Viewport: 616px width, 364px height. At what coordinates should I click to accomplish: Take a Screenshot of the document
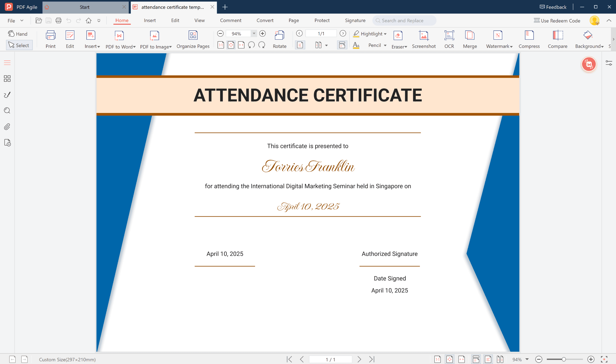(x=424, y=38)
